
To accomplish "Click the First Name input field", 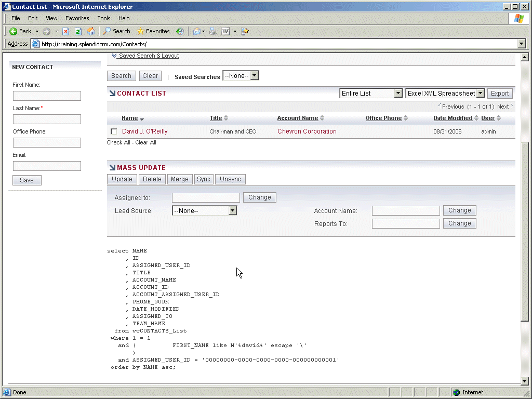I will (47, 96).
